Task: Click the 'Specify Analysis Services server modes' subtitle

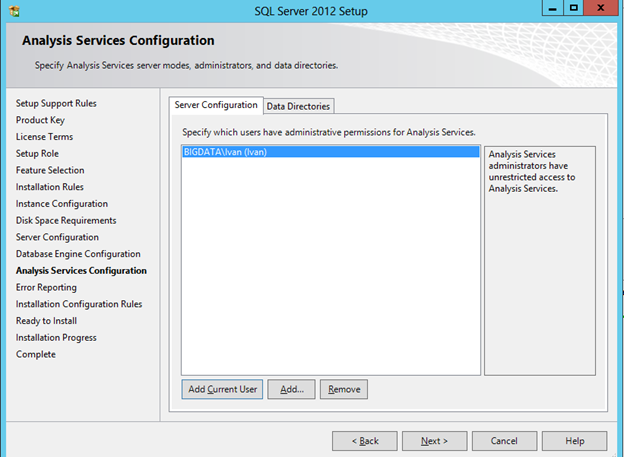Action: click(186, 65)
